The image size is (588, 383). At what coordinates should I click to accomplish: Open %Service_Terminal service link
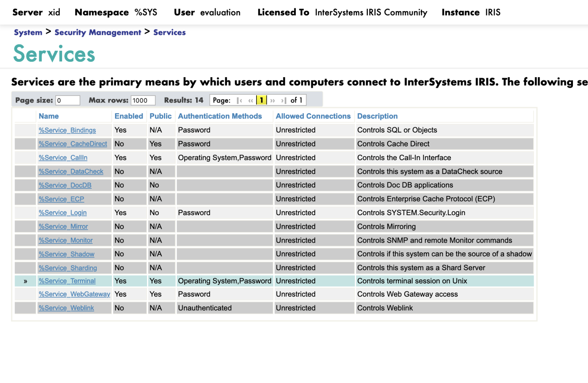tap(67, 281)
